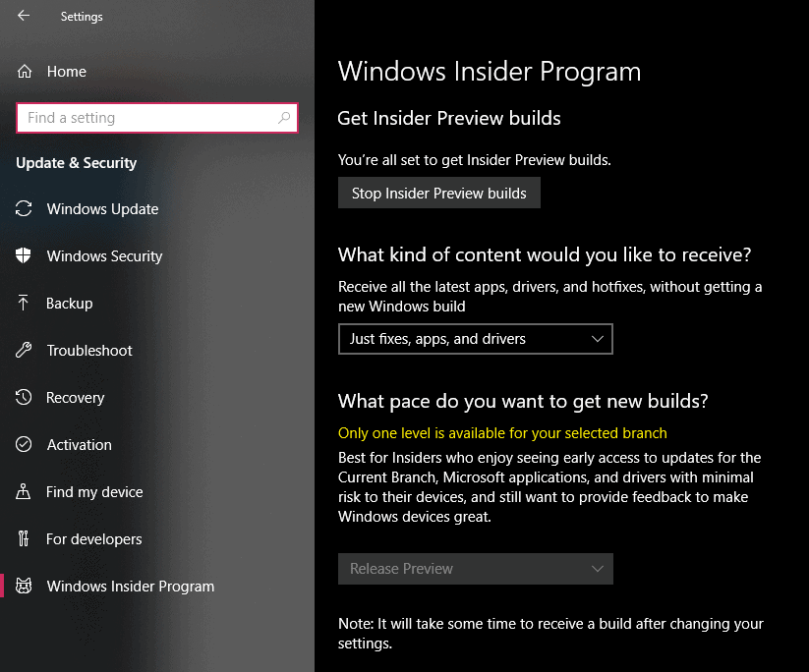Open the Just fixes, apps, and drivers dropdown
Screen dimensions: 809x672
point(475,339)
